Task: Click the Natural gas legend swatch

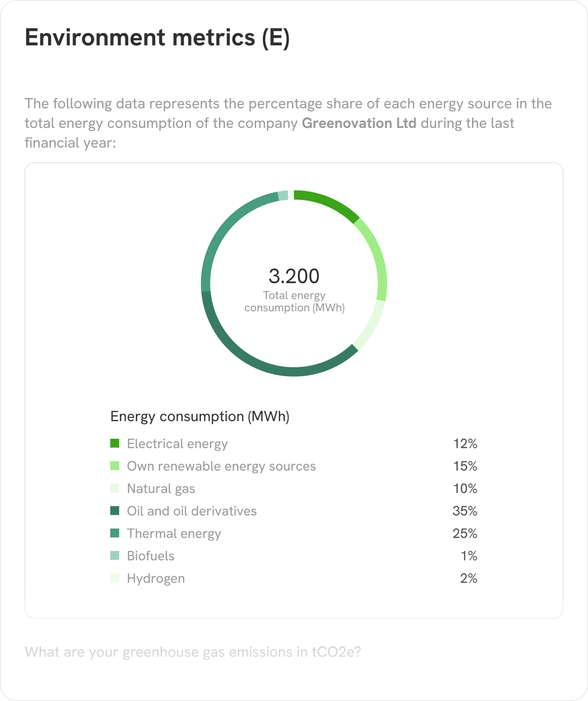Action: click(x=115, y=488)
